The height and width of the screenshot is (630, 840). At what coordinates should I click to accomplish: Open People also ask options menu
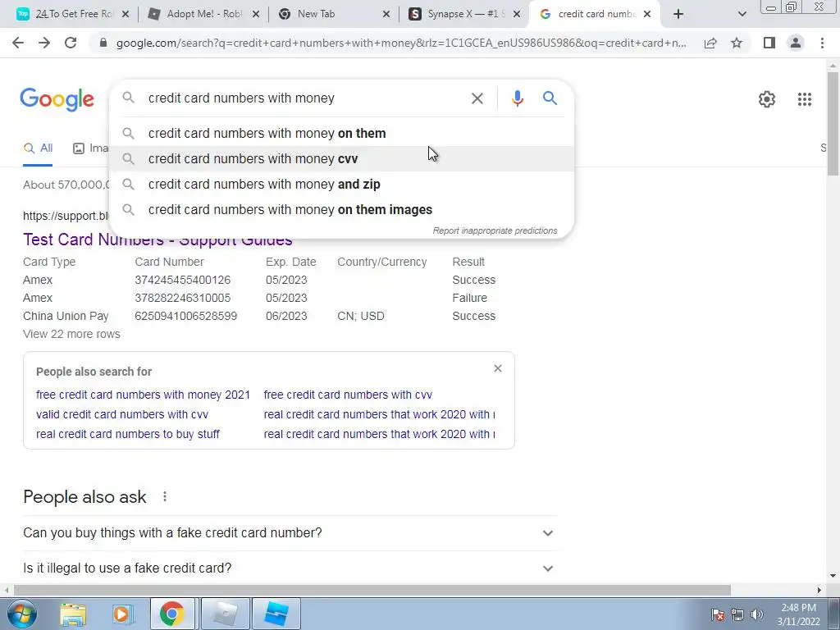tap(164, 496)
